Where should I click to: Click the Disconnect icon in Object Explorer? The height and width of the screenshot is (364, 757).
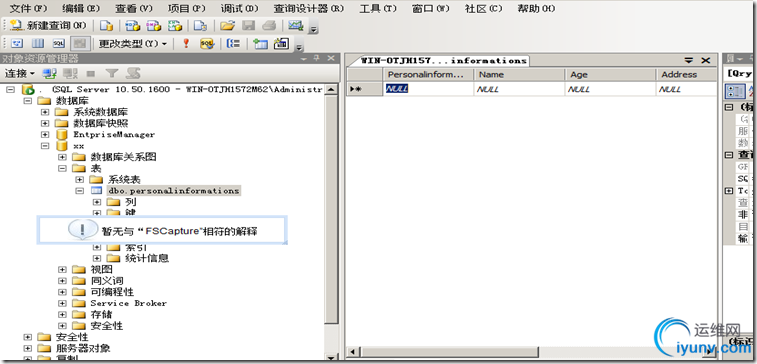click(x=70, y=73)
